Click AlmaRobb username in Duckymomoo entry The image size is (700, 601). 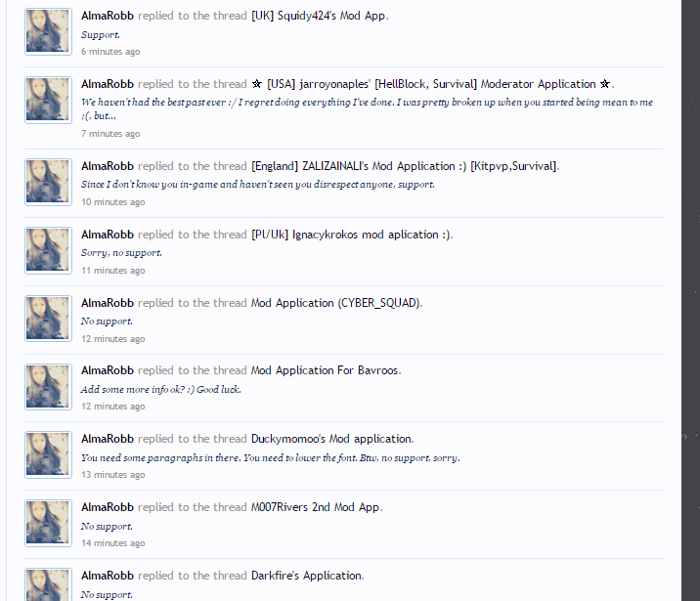coord(108,439)
